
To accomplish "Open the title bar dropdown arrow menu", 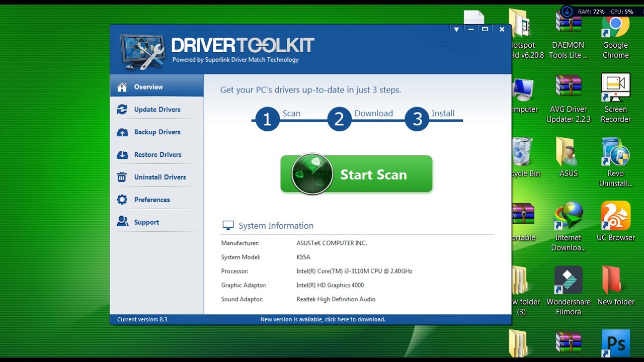I will click(456, 29).
